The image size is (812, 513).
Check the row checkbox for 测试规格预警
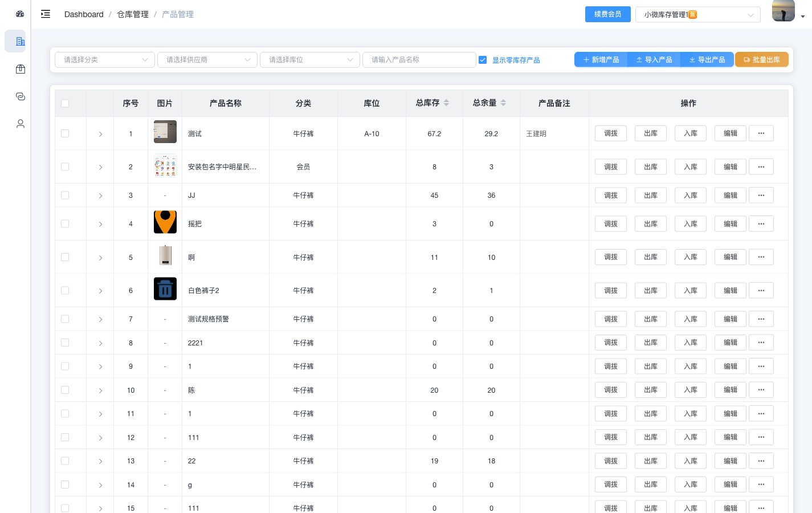pyautogui.click(x=65, y=319)
